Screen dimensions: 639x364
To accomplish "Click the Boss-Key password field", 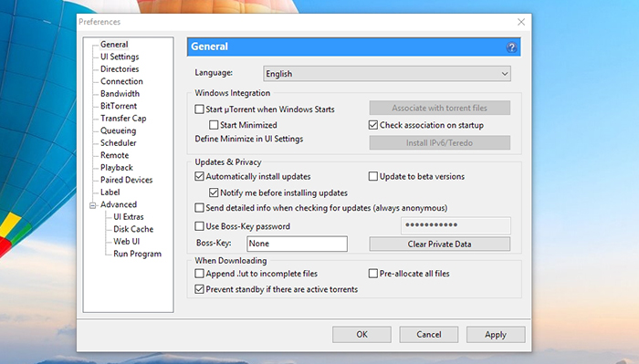I will pyautogui.click(x=456, y=225).
